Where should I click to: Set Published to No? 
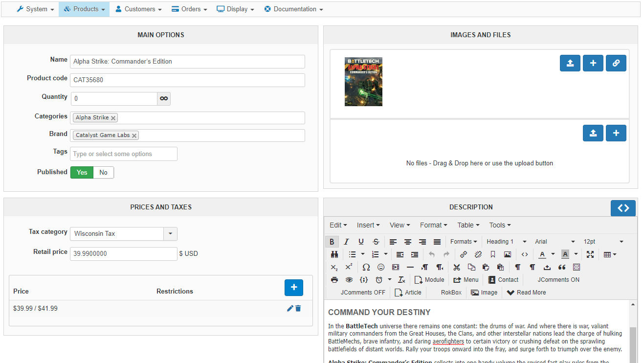click(x=104, y=172)
